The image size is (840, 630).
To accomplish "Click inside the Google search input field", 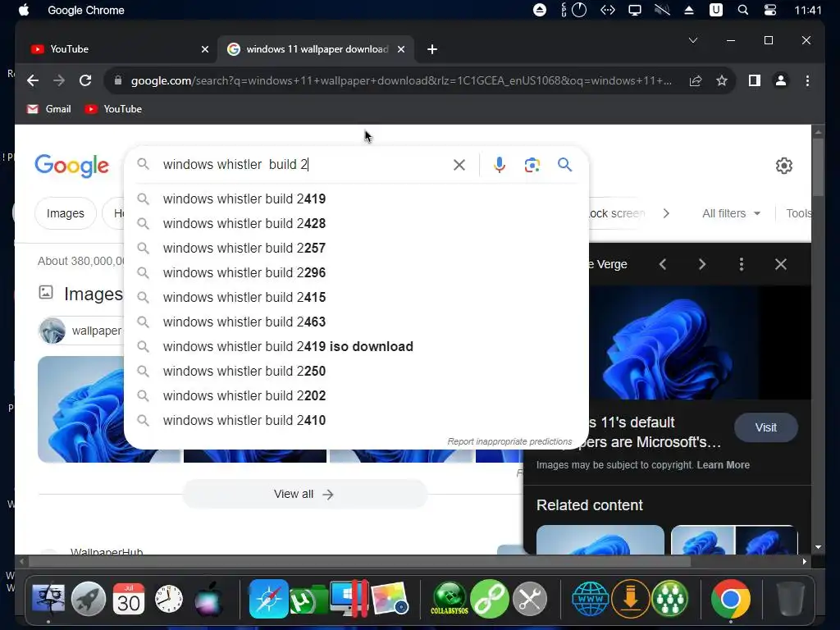I will coord(303,164).
